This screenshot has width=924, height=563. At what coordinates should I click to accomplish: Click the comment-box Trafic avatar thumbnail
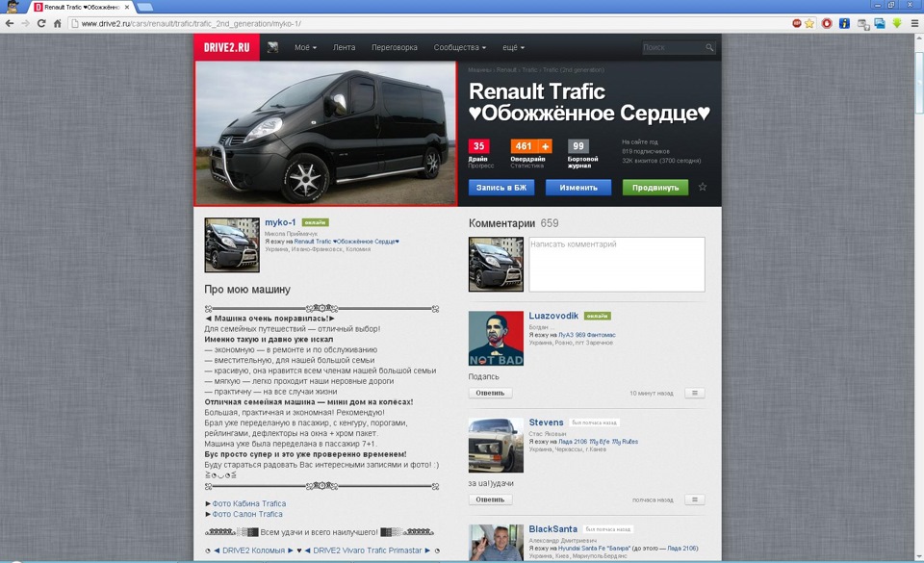[x=496, y=265]
